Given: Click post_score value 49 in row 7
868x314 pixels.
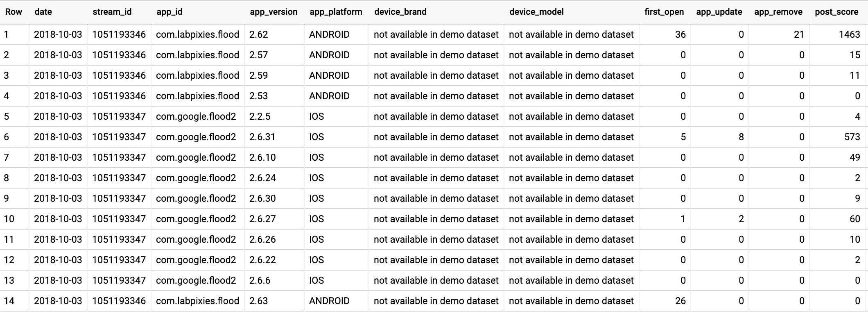Looking at the screenshot, I should point(855,157).
